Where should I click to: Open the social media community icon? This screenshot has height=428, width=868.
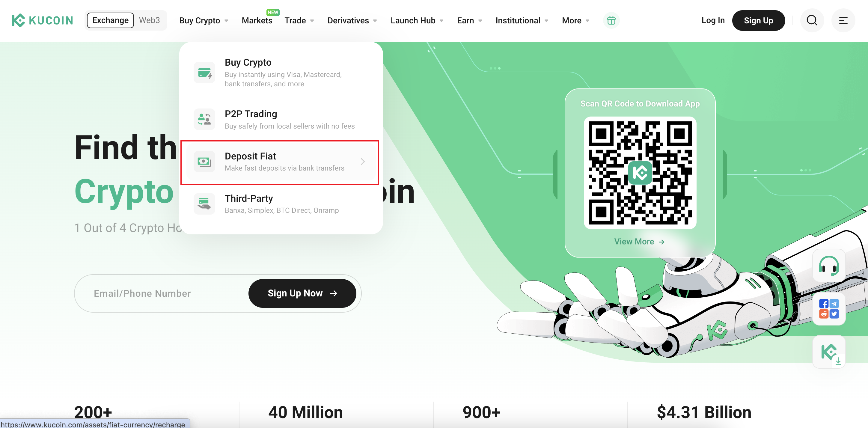click(828, 308)
